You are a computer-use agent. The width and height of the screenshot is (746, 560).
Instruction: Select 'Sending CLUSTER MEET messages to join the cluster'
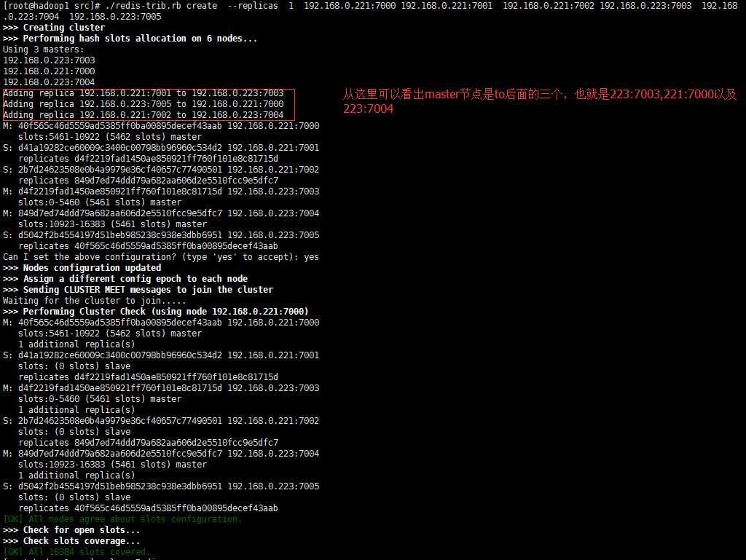[x=148, y=290]
